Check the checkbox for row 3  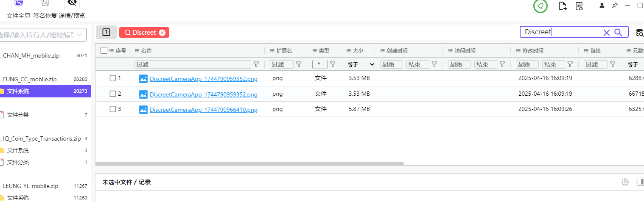click(113, 109)
